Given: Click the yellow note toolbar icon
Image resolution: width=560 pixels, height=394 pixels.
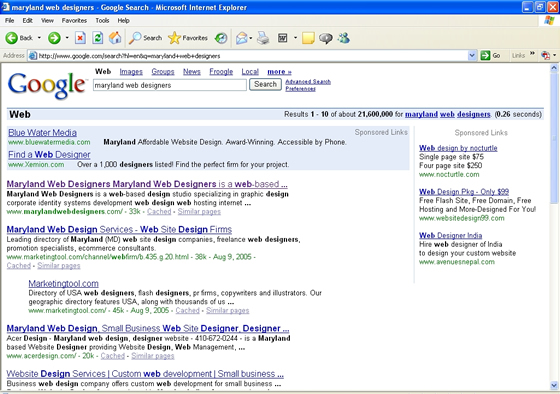Looking at the screenshot, I should pos(308,38).
